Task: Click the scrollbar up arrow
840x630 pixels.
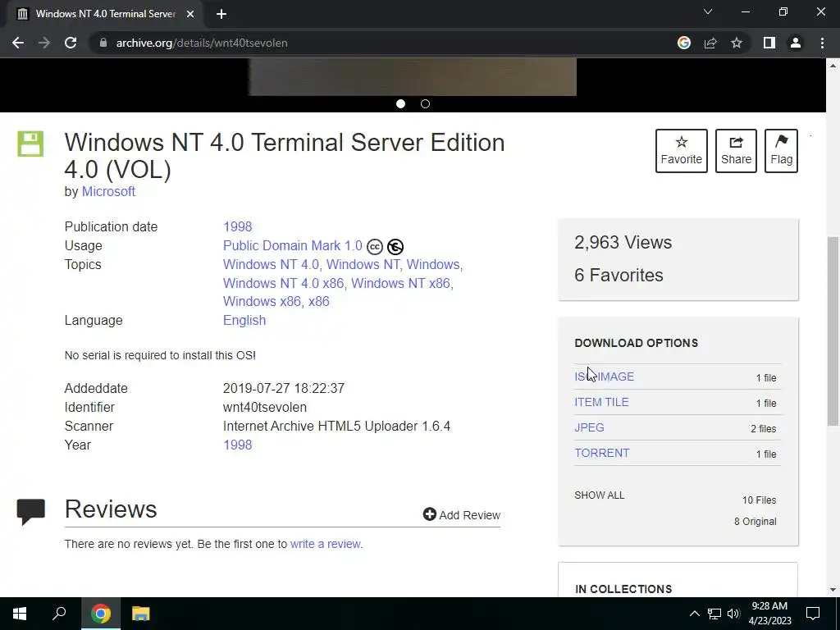Action: [x=833, y=66]
